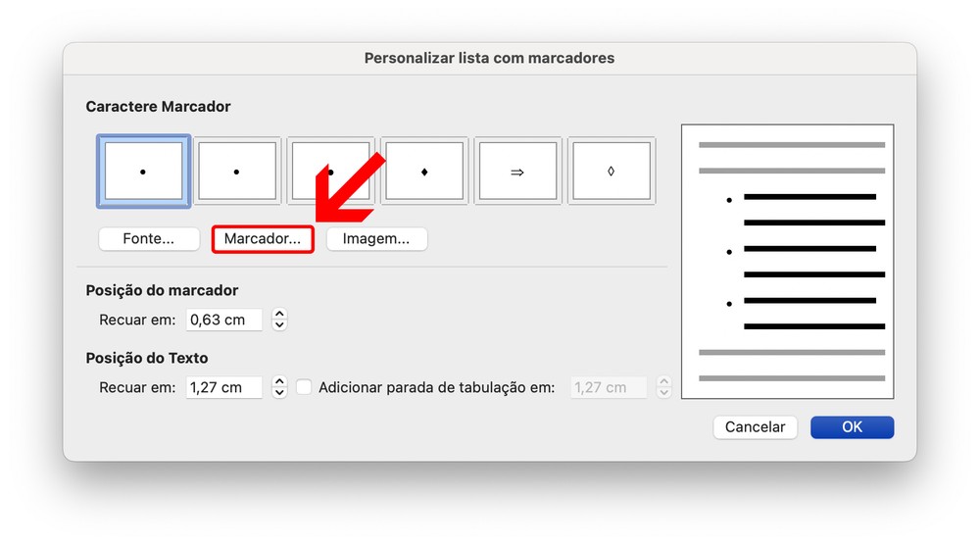Viewport: 980px width, 545px height.
Task: Click the bulleted list preview pane
Action: (788, 262)
